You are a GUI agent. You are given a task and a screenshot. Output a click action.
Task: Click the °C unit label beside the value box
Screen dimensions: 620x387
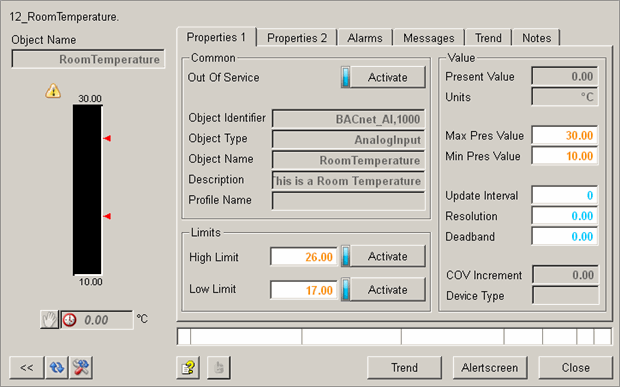[x=142, y=319]
